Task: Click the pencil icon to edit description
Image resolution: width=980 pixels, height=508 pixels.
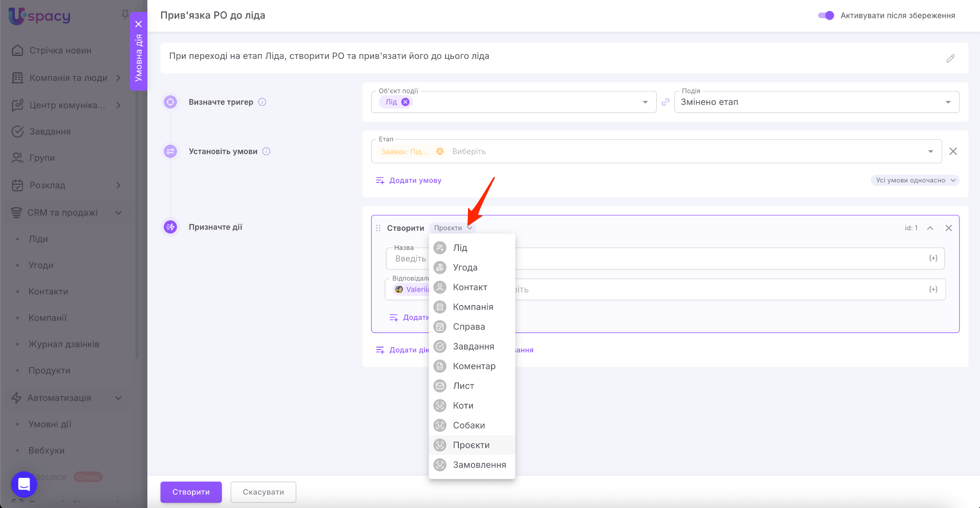Action: coord(950,58)
